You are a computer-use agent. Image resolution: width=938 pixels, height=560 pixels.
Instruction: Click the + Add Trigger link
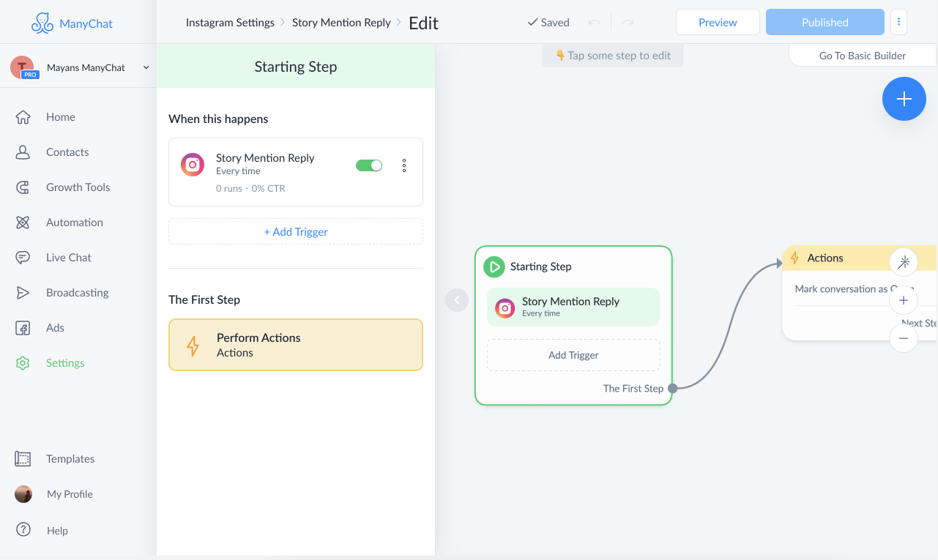coord(296,231)
